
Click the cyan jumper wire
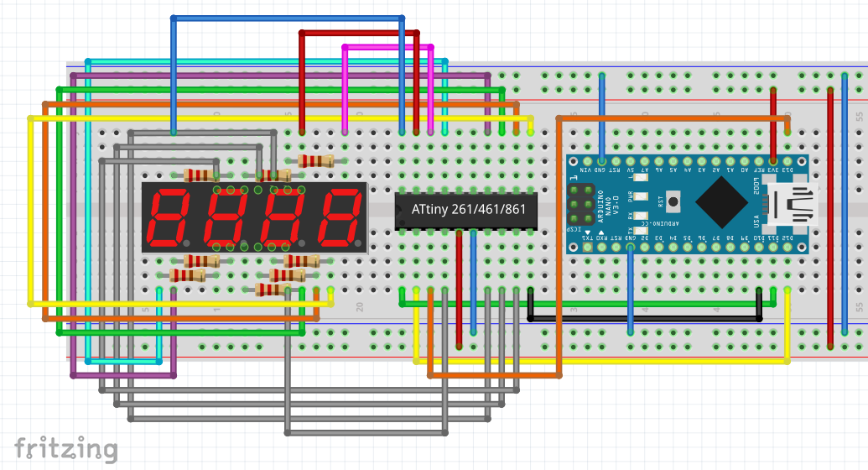[87, 210]
